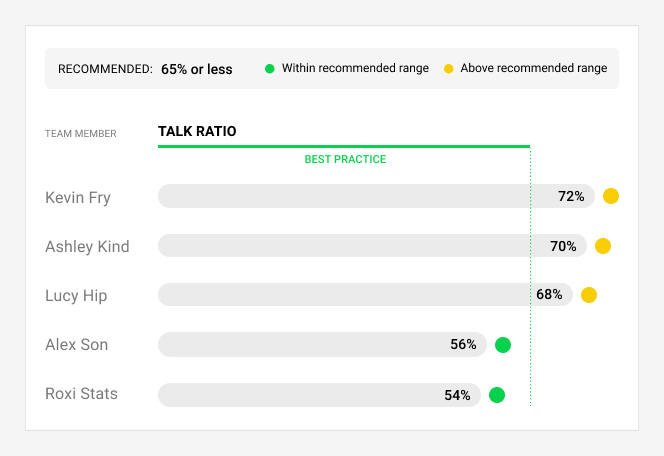
Task: Click the 65% or less recommended value
Action: click(196, 69)
